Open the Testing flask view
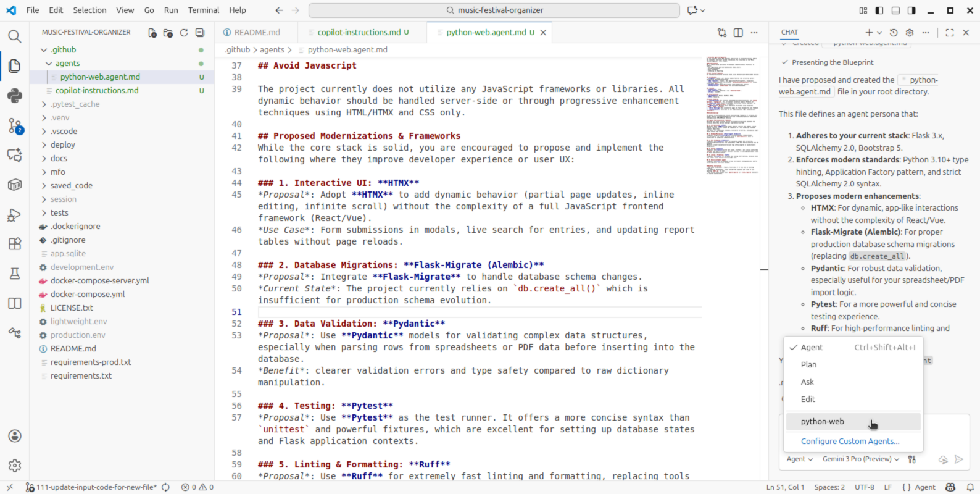Screen dimensions: 980x494 [15, 274]
